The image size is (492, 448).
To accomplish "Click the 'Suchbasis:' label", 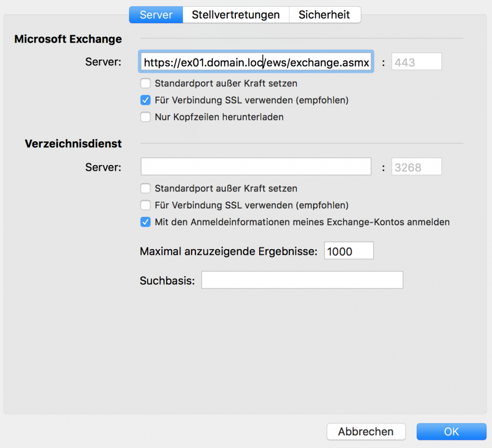I will [x=167, y=281].
